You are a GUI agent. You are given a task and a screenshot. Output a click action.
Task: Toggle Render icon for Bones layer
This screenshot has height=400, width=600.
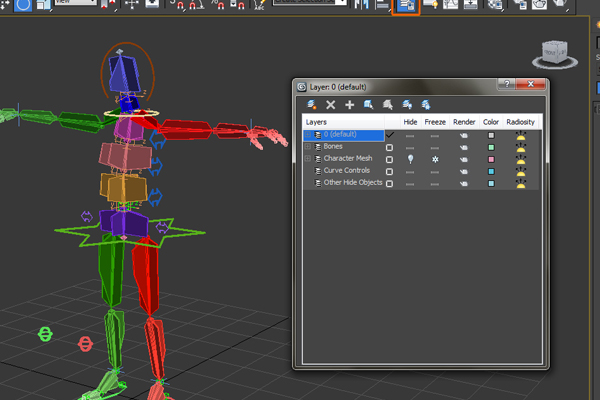click(464, 147)
